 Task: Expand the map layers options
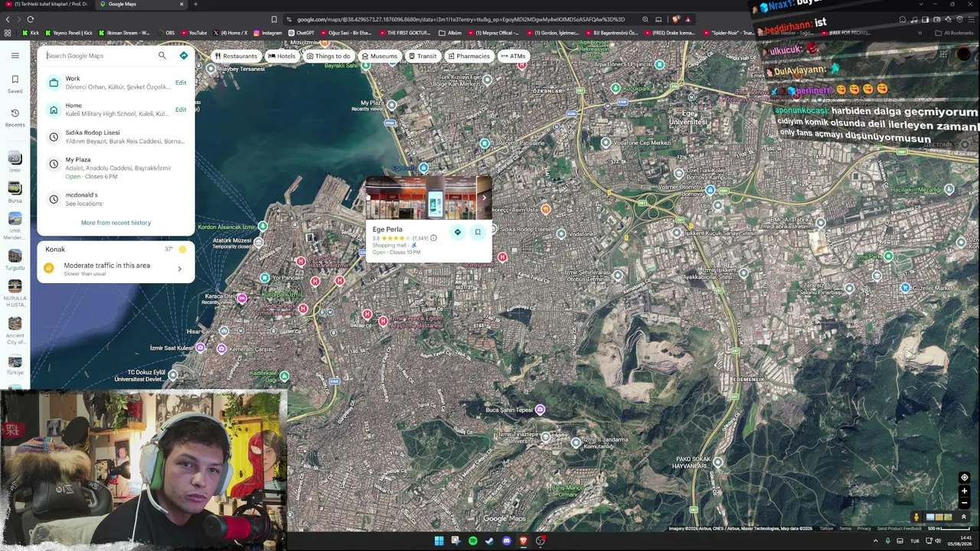point(963,517)
